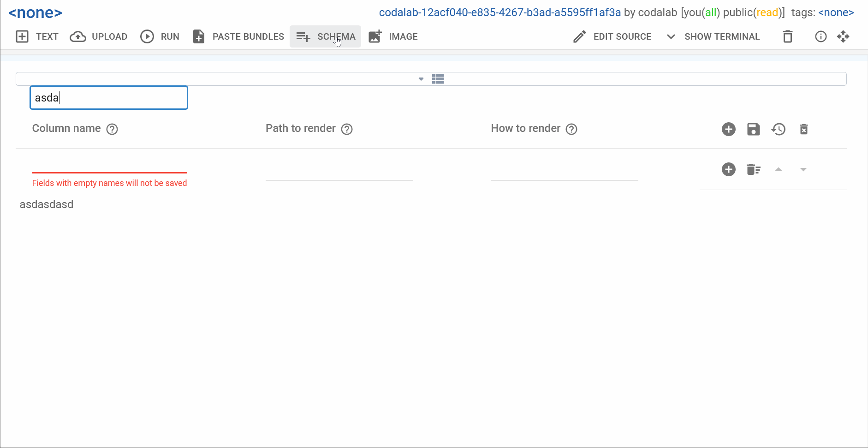The image size is (868, 448).
Task: Delete the schema using the trash-x icon
Action: 804,129
